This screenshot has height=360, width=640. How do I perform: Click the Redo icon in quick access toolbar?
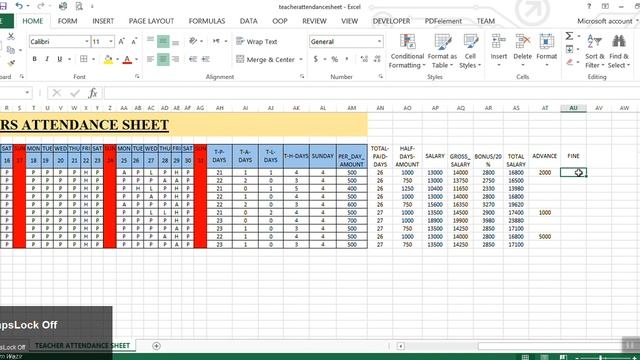(x=40, y=6)
